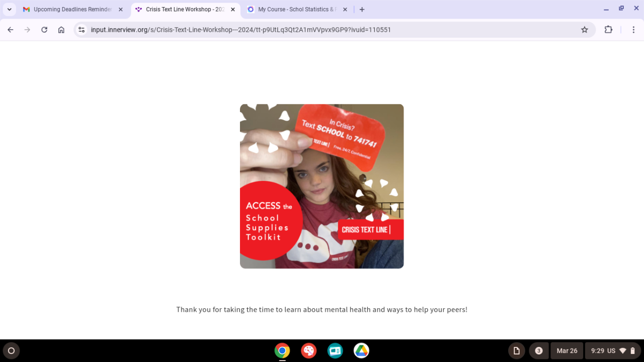
Task: Go forward to the next page
Action: [27, 30]
